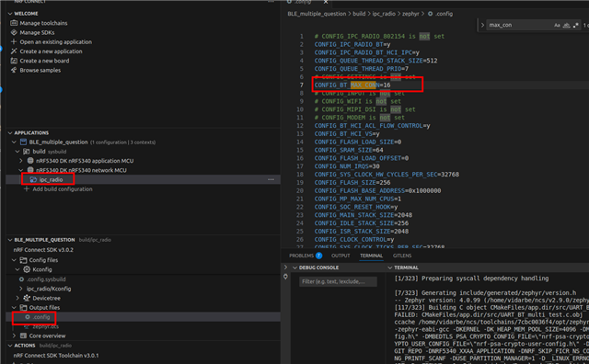
Task: Click the pin icon left of debug console filter
Action: pos(286,277)
